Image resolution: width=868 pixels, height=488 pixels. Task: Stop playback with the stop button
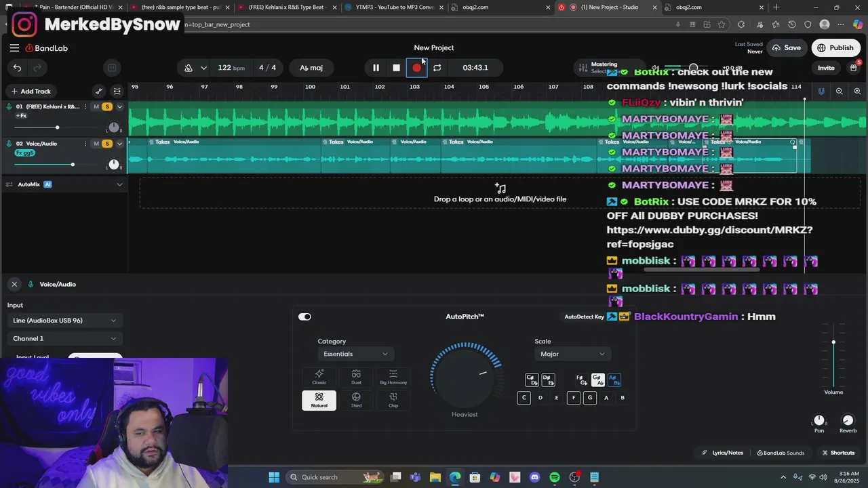coord(396,68)
